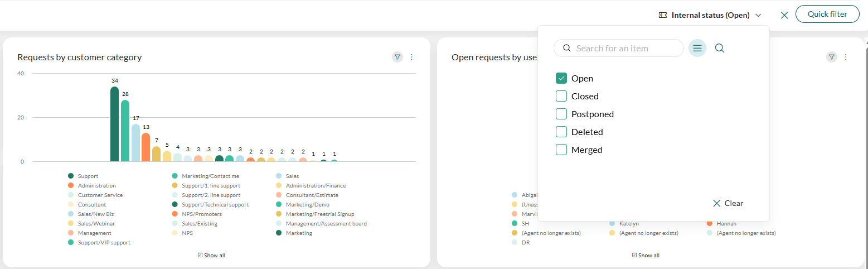The height and width of the screenshot is (269, 868).
Task: Open more options menu on Open requests chart
Action: [x=846, y=57]
